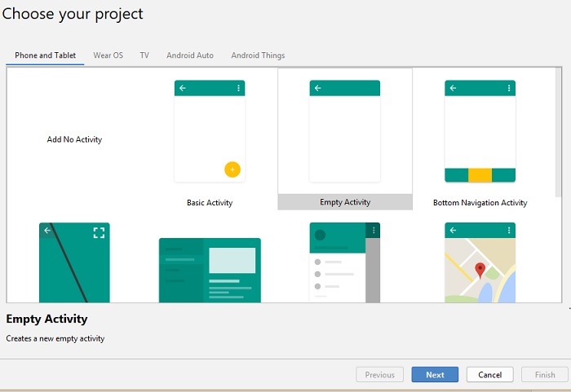Screen dimensions: 571x392
Task: Click the back arrow in Bottom Navigation preview
Action: coord(453,88)
